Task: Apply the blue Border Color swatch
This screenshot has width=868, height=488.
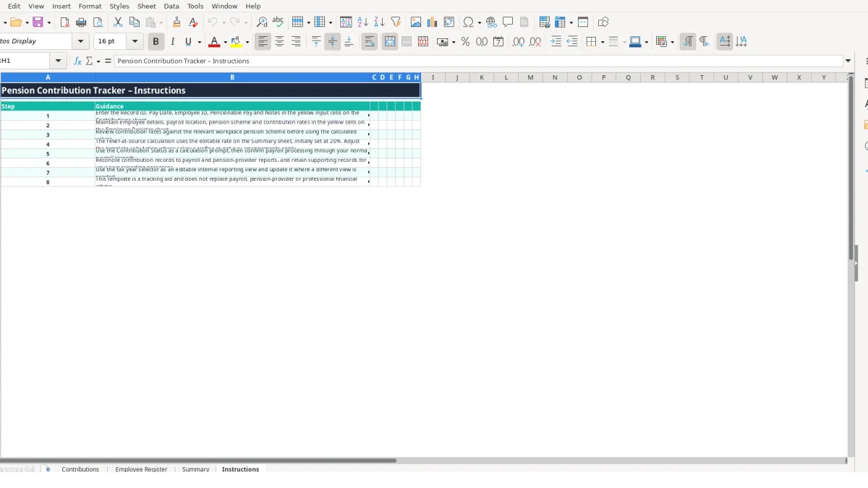Action: pos(634,42)
